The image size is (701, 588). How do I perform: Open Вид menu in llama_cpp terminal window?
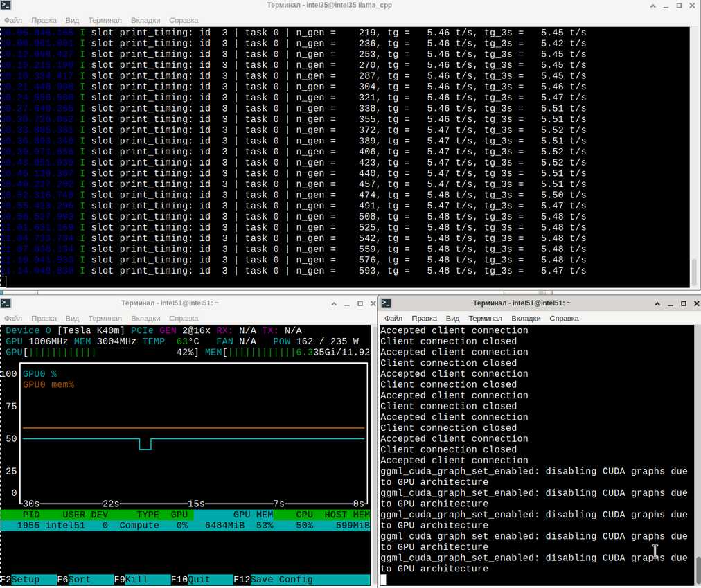click(x=72, y=20)
